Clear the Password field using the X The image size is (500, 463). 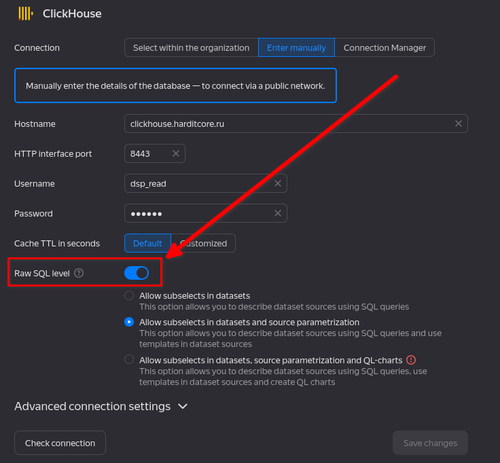(x=278, y=213)
